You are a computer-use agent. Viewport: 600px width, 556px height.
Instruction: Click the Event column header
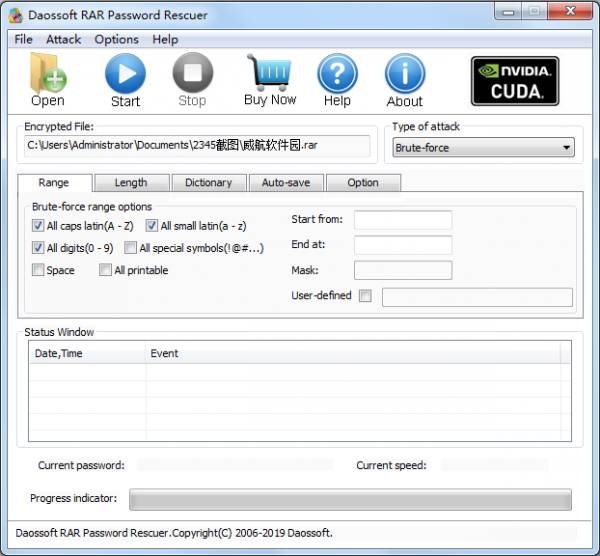coord(353,353)
